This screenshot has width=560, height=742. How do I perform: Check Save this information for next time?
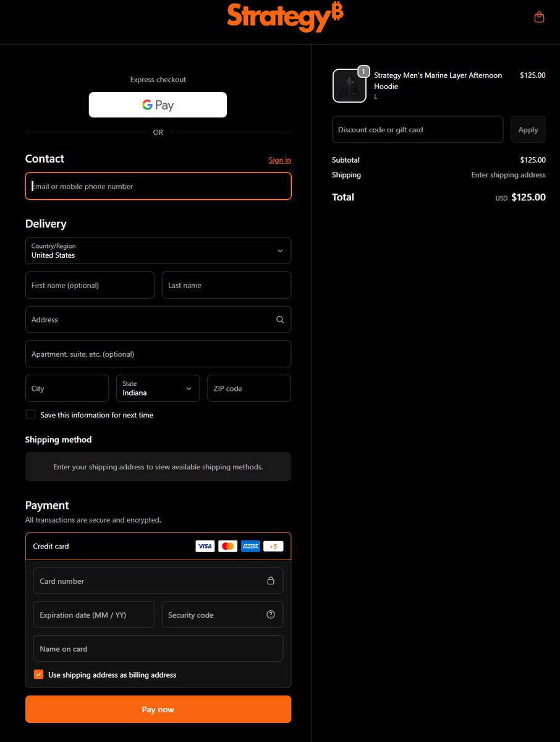(30, 414)
